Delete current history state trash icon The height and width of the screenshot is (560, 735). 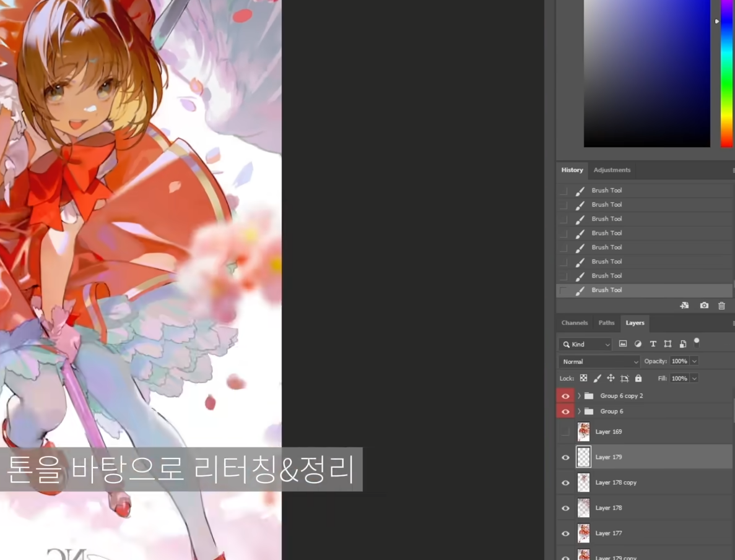(x=722, y=306)
